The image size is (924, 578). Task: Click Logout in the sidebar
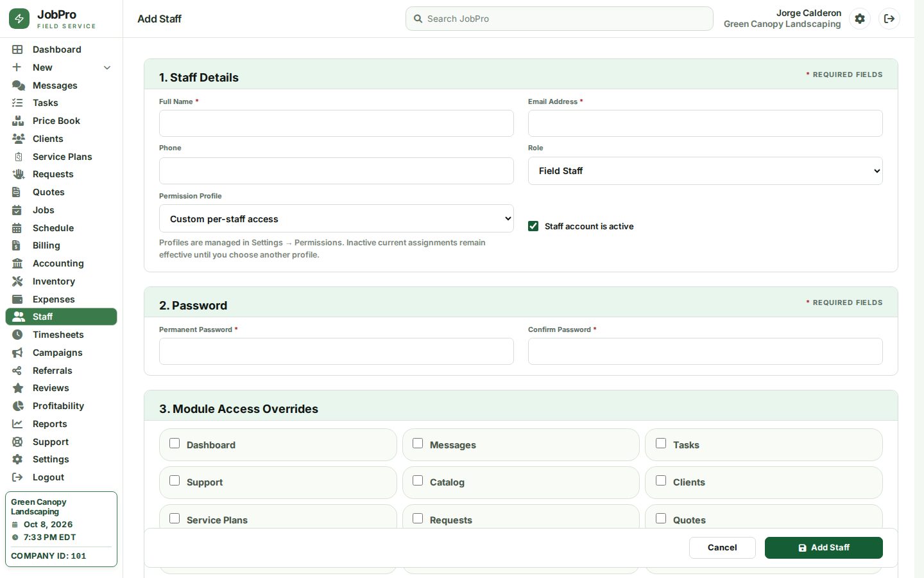coord(61,477)
